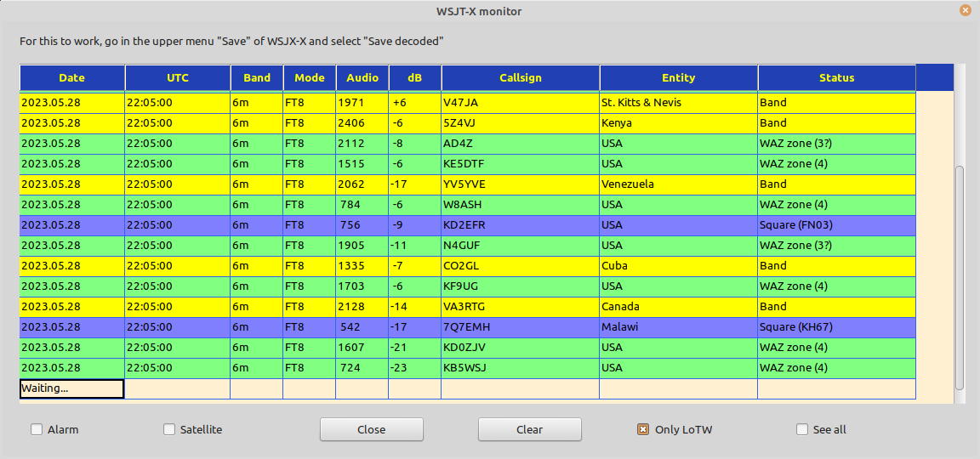The height and width of the screenshot is (459, 980).
Task: Click the -21 dB cell
Action: pyautogui.click(x=415, y=348)
